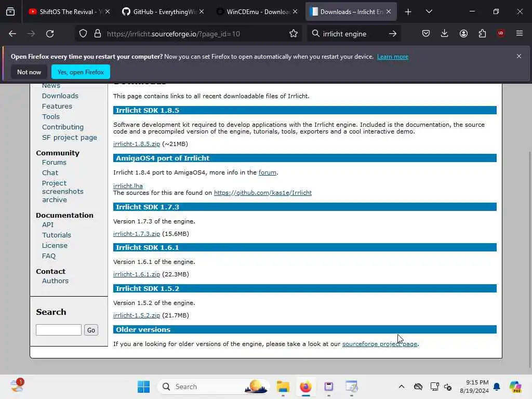Open the tracking protection shield icon

point(83,34)
